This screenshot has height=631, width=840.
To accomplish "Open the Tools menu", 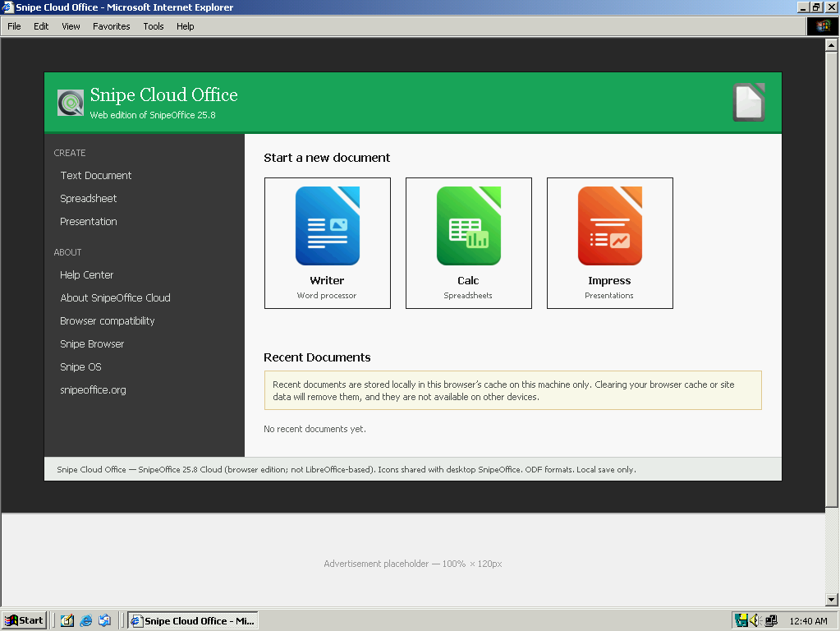I will point(154,26).
